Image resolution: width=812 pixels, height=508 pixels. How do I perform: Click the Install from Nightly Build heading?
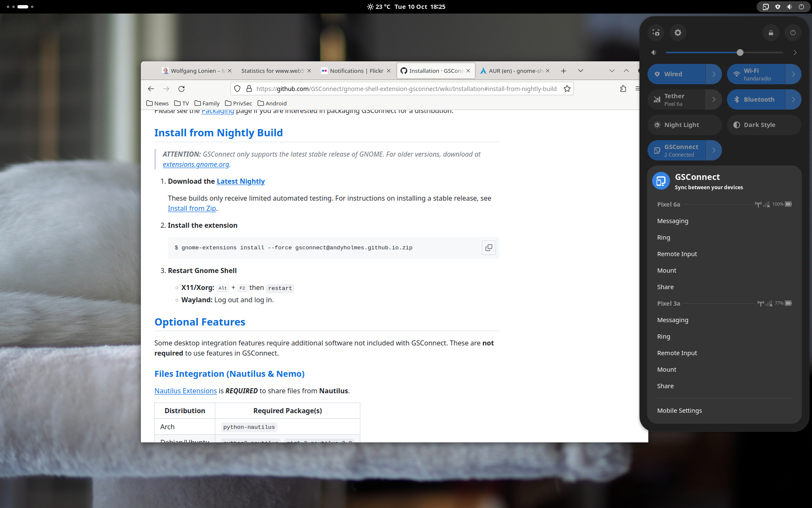tap(219, 133)
